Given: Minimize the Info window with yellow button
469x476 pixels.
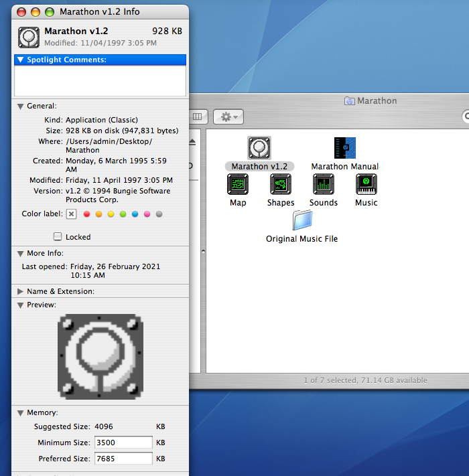Looking at the screenshot, I should click(x=36, y=12).
